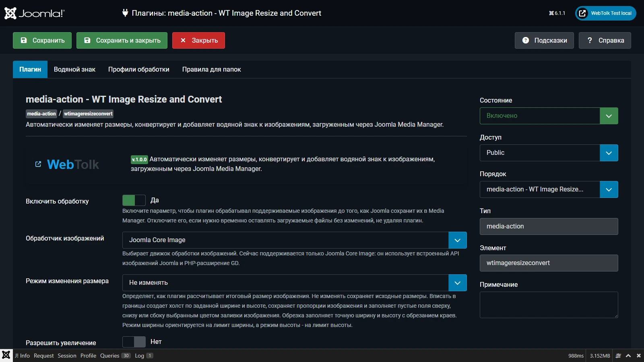
Task: Click the Примечание note text area
Action: [549, 305]
